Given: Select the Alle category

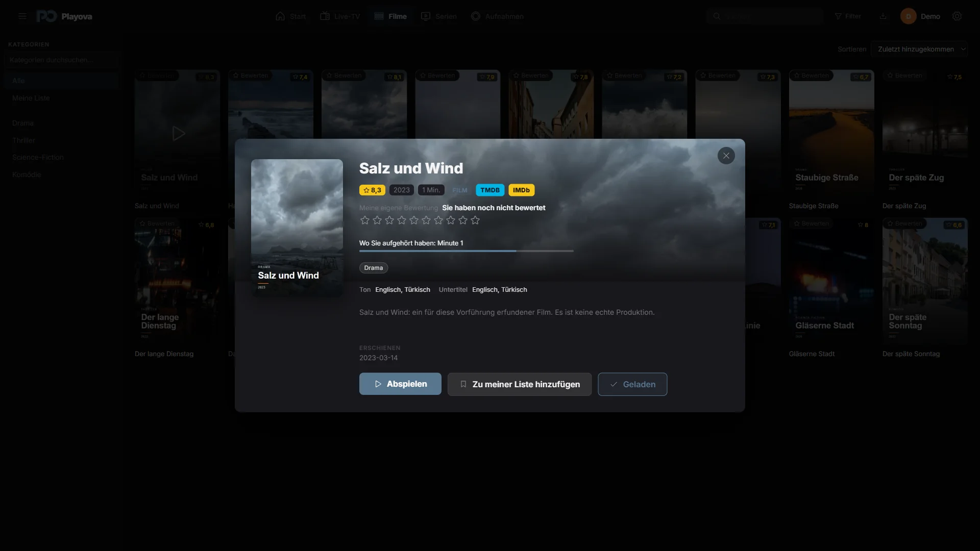Looking at the screenshot, I should coord(61,81).
